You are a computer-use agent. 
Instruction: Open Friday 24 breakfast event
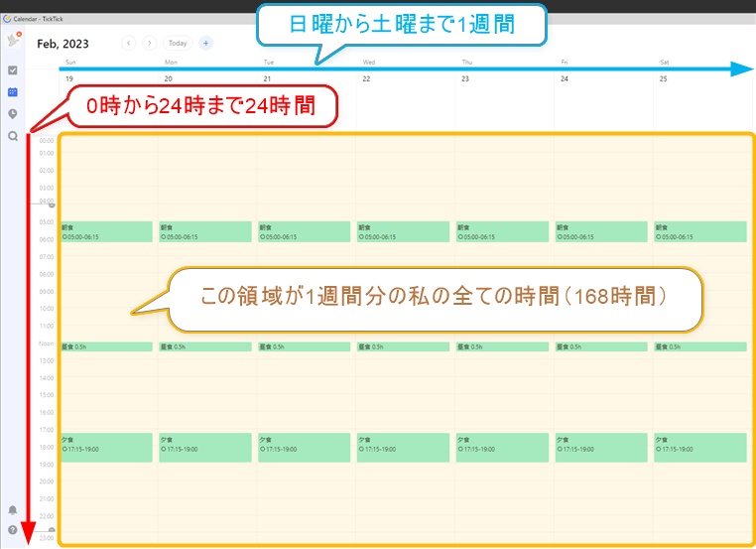[x=601, y=232]
